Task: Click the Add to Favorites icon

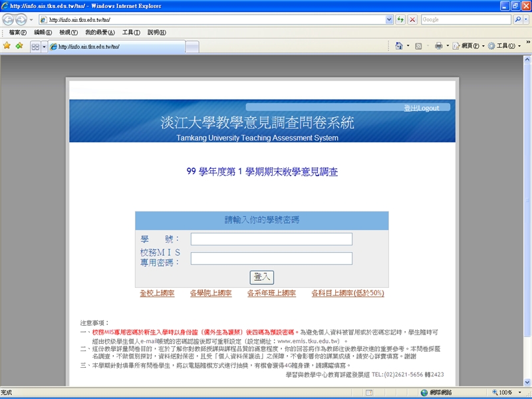Action: click(19, 46)
